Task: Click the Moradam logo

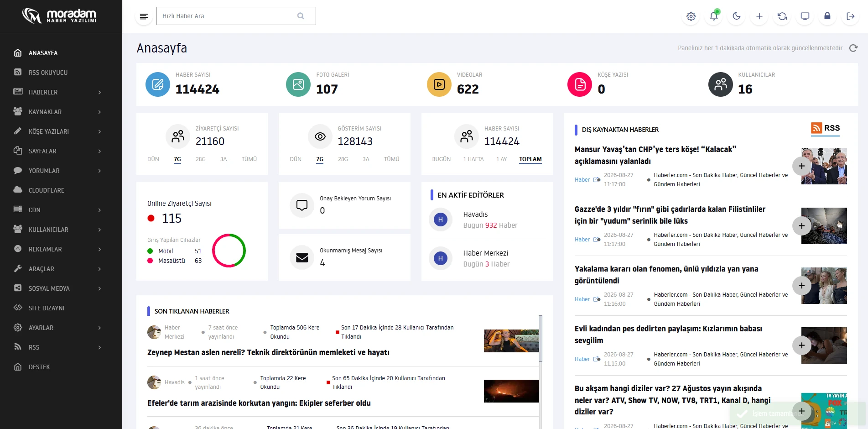Action: 59,16
